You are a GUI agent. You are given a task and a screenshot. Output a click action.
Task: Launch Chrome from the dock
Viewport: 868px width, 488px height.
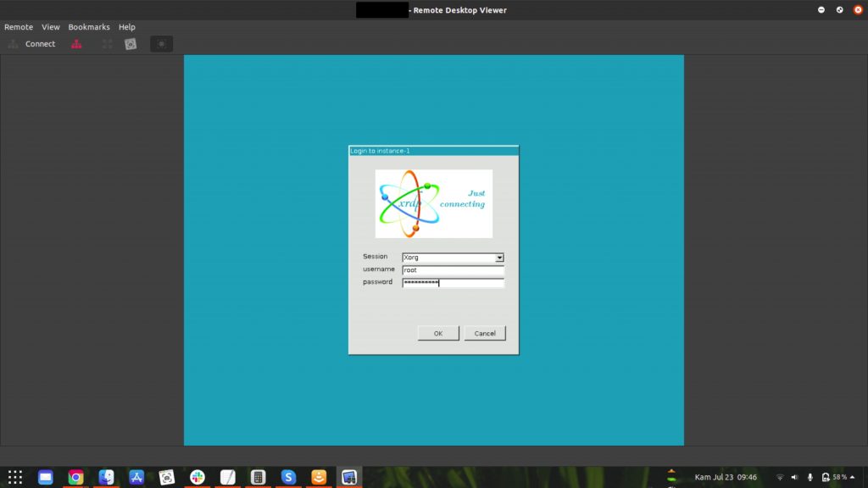click(x=75, y=477)
